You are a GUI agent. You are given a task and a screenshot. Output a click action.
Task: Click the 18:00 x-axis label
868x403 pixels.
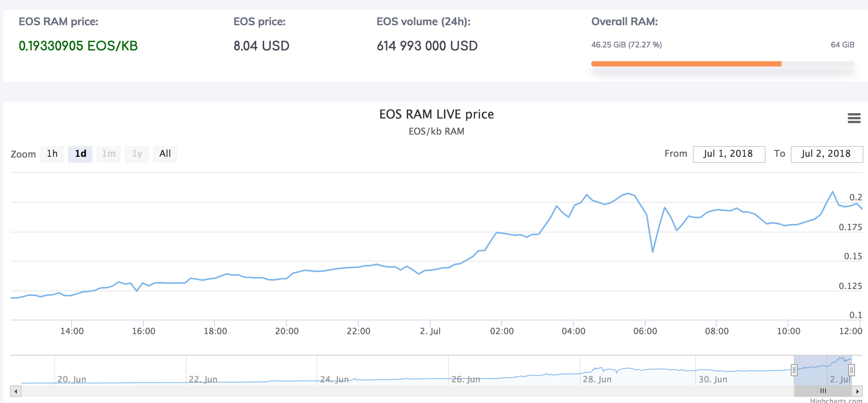point(215,331)
